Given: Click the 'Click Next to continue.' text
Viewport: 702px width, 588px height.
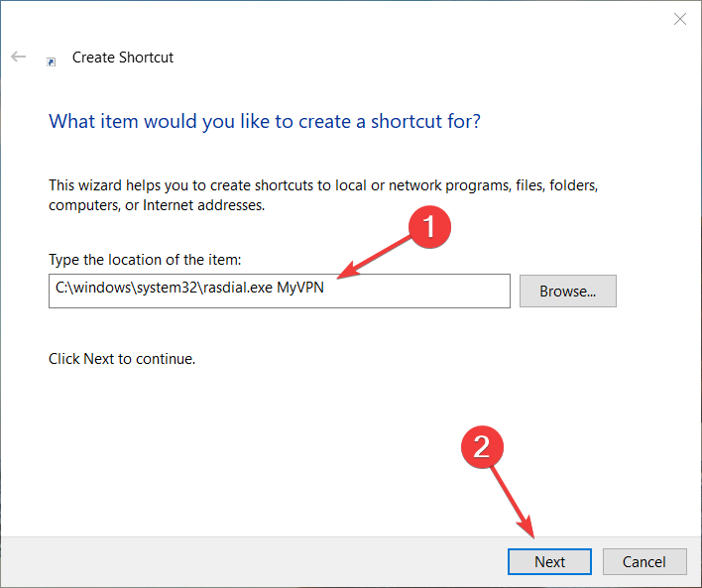Looking at the screenshot, I should [122, 359].
